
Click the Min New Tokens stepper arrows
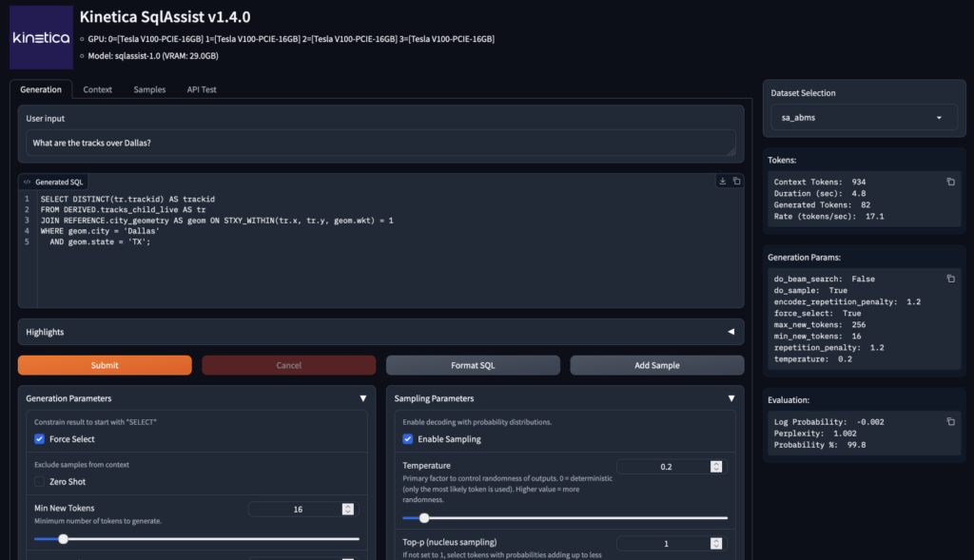pyautogui.click(x=348, y=510)
